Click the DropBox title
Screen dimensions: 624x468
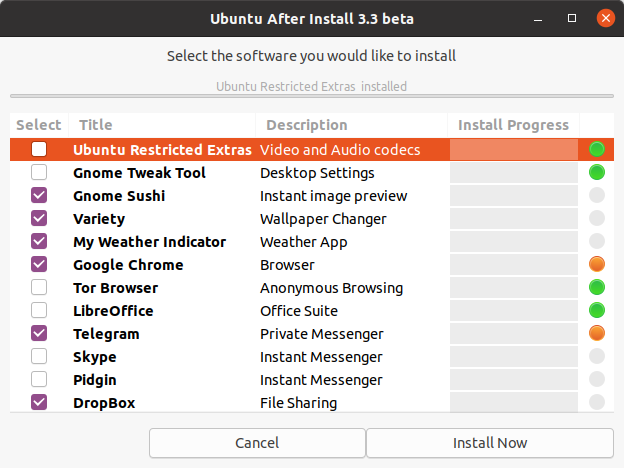[104, 403]
